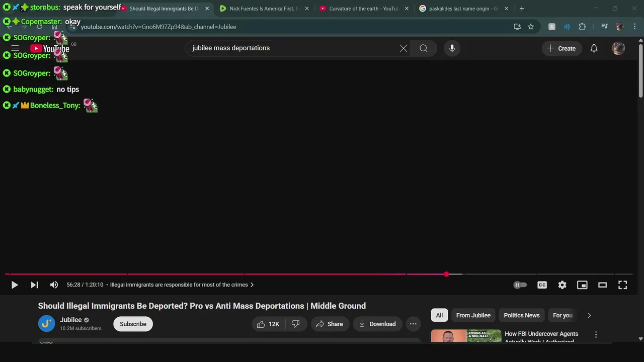
Task: Open YouTube notifications bell
Action: coord(594,48)
